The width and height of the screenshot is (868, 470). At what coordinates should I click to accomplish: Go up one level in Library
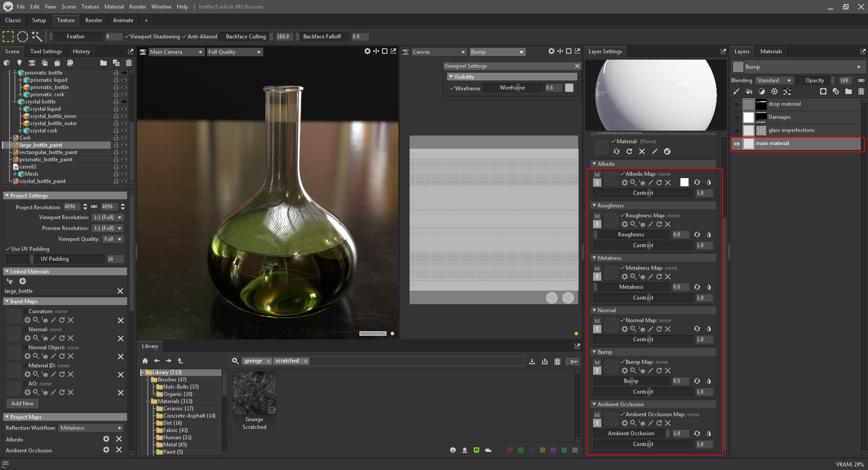[x=180, y=361]
